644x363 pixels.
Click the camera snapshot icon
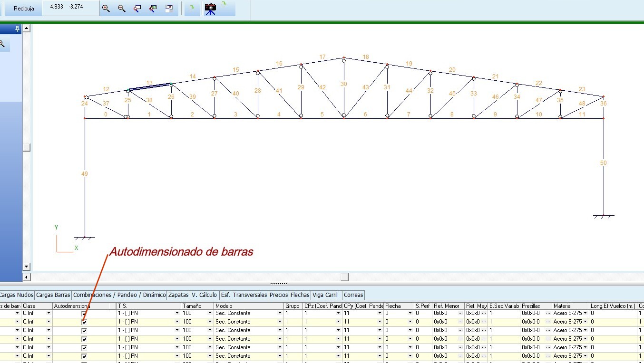tap(210, 8)
